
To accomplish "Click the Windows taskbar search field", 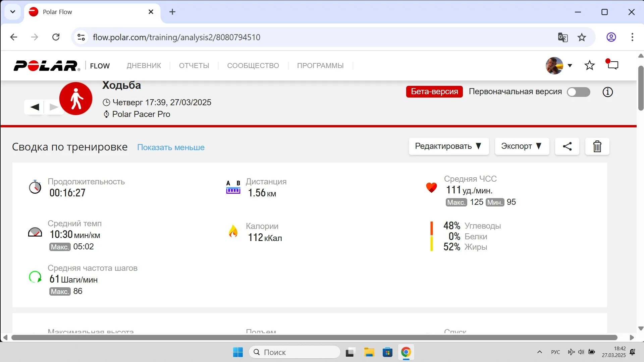I will pos(294,352).
